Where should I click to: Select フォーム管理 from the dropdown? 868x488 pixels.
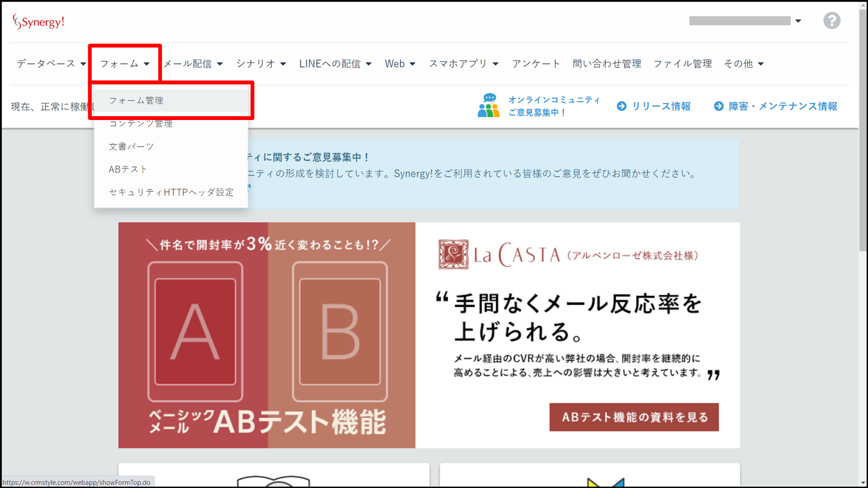click(x=171, y=100)
